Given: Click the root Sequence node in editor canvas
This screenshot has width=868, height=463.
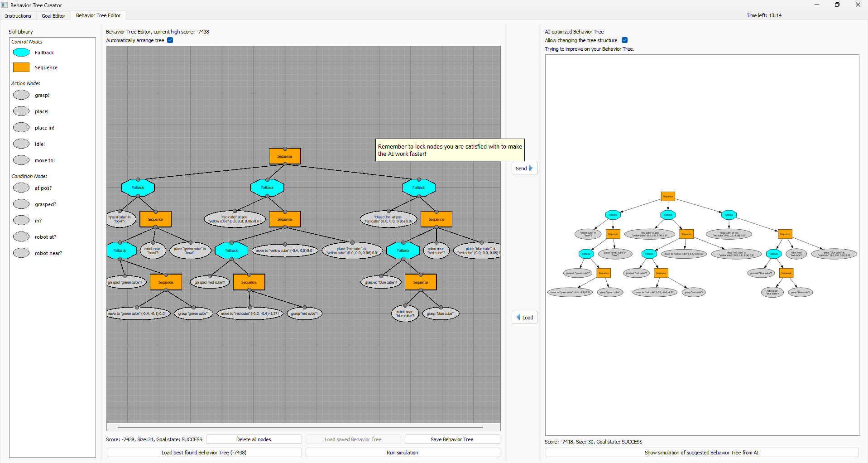Looking at the screenshot, I should coord(285,156).
